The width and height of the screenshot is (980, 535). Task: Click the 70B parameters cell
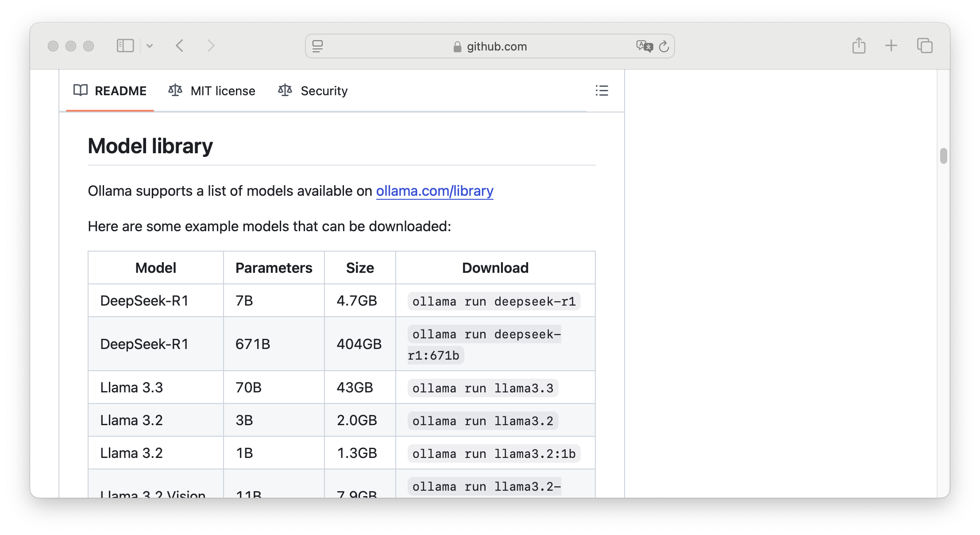pos(274,387)
